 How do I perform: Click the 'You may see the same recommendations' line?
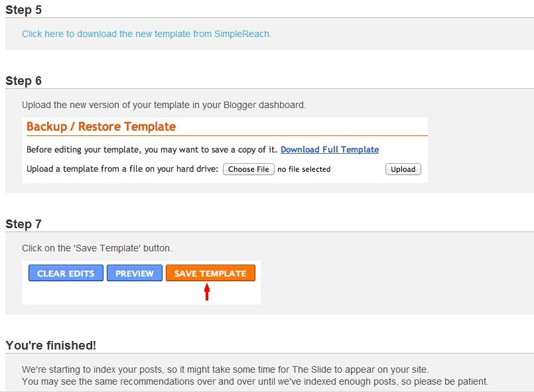[255, 381]
